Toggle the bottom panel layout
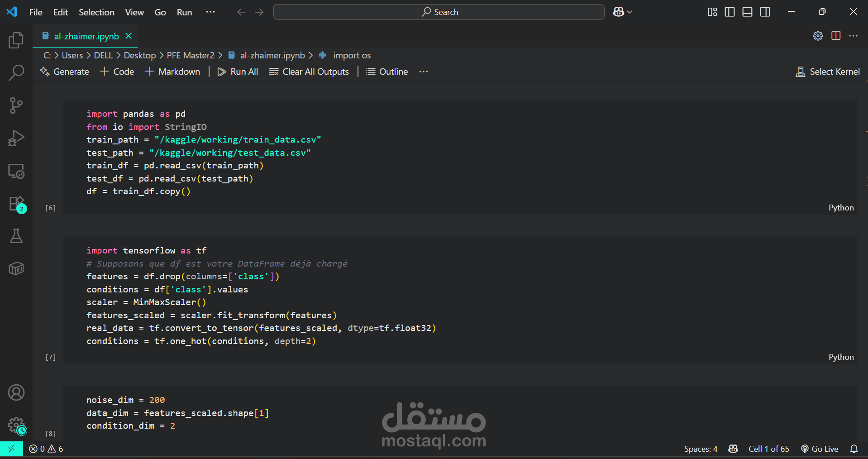 click(747, 12)
